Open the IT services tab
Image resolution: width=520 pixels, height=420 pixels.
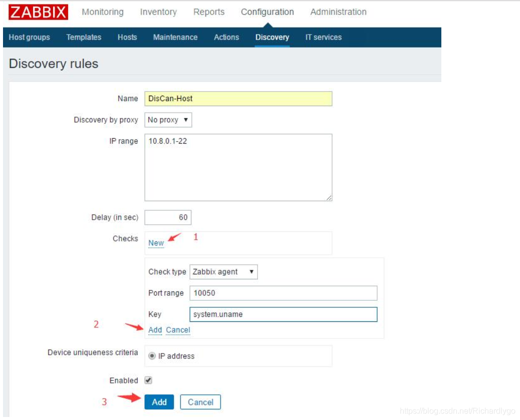[322, 37]
